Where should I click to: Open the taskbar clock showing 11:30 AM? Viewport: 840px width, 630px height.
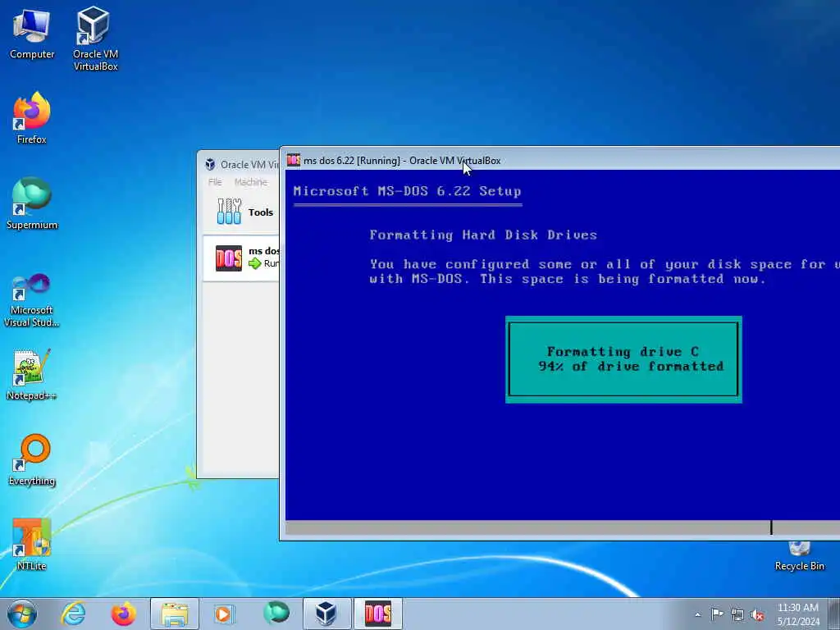(x=798, y=614)
